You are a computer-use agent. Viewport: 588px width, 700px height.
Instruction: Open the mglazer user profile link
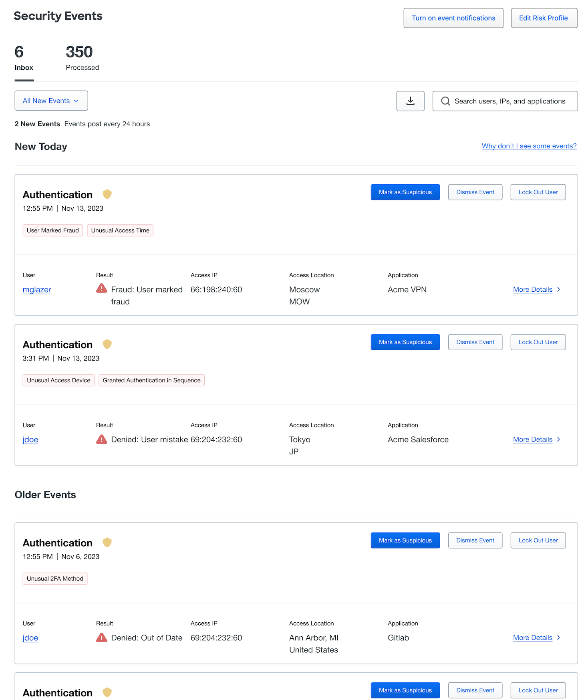[36, 289]
